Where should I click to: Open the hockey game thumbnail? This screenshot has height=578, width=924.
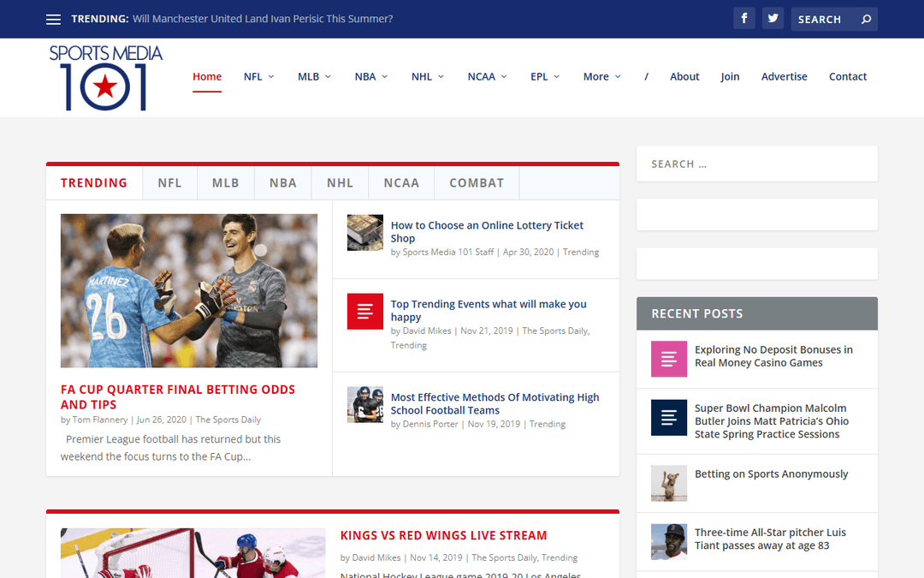[192, 553]
